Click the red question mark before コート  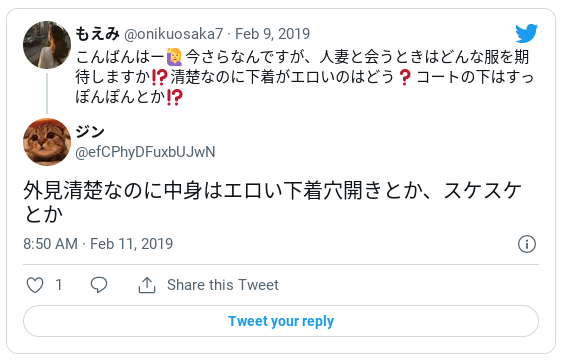(405, 77)
